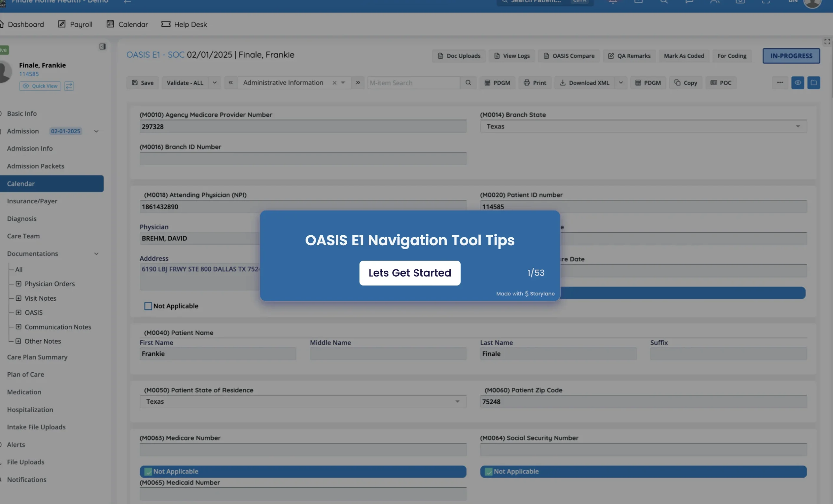Screen dimensions: 833x504
Task: Open the Calendar top menu item
Action: tap(127, 24)
